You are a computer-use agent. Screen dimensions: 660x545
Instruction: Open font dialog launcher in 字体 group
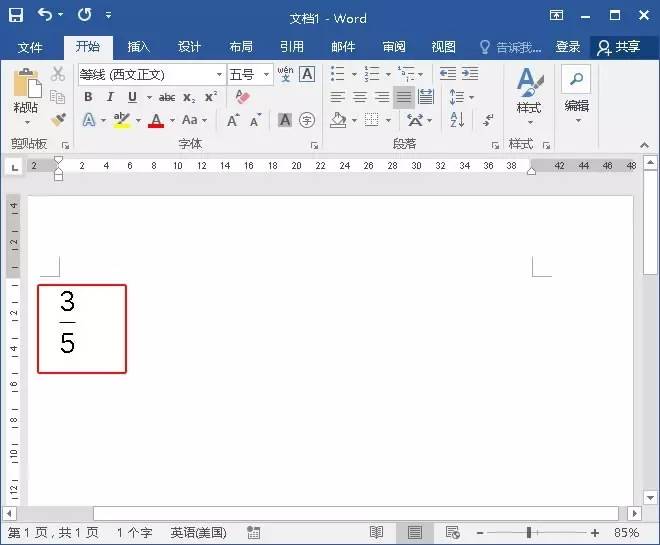tap(314, 146)
